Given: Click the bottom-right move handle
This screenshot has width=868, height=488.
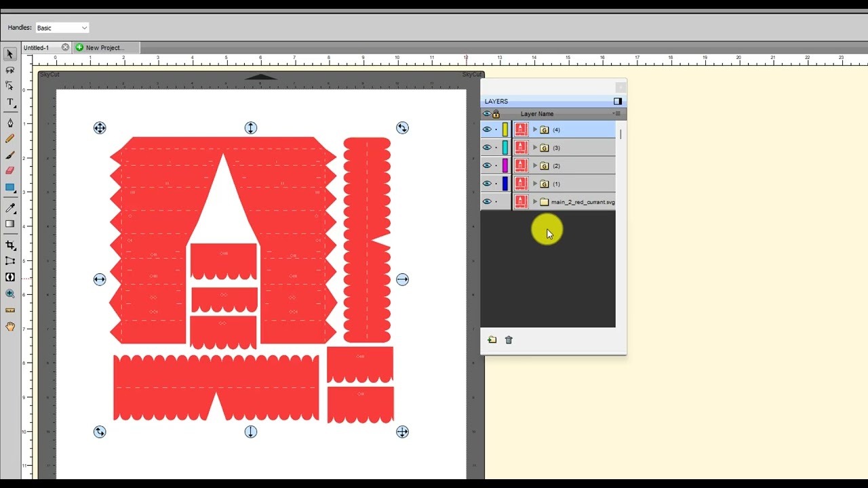Looking at the screenshot, I should 402,432.
